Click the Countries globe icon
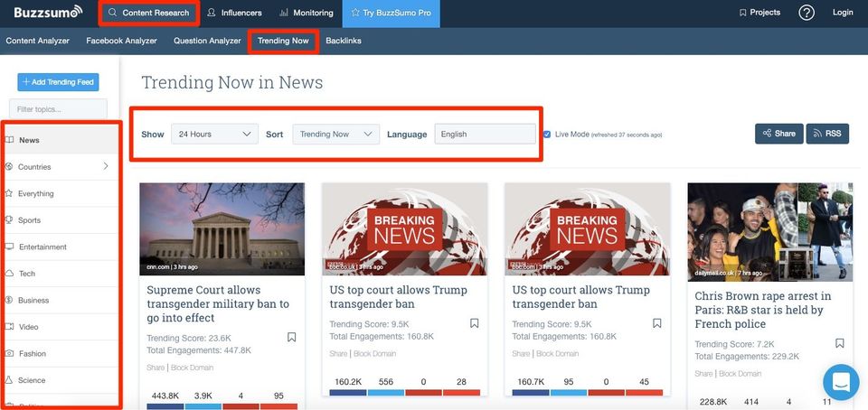Image resolution: width=868 pixels, height=410 pixels. coord(9,166)
